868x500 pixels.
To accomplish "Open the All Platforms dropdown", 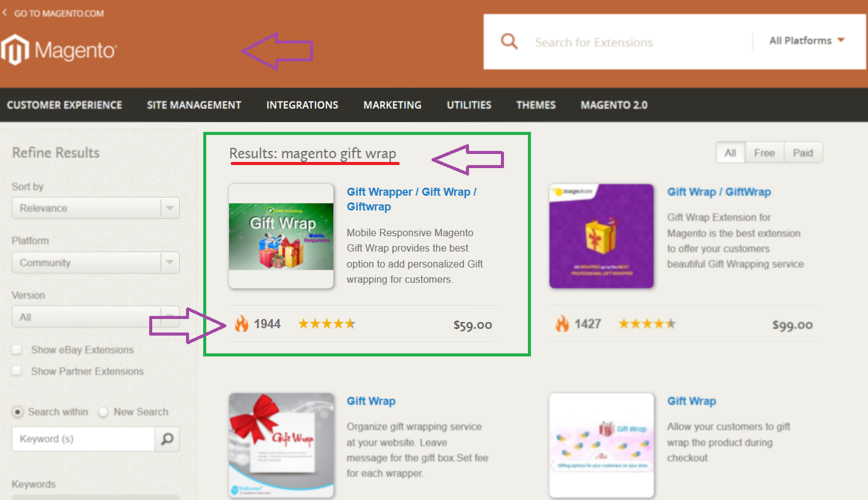I will click(806, 40).
